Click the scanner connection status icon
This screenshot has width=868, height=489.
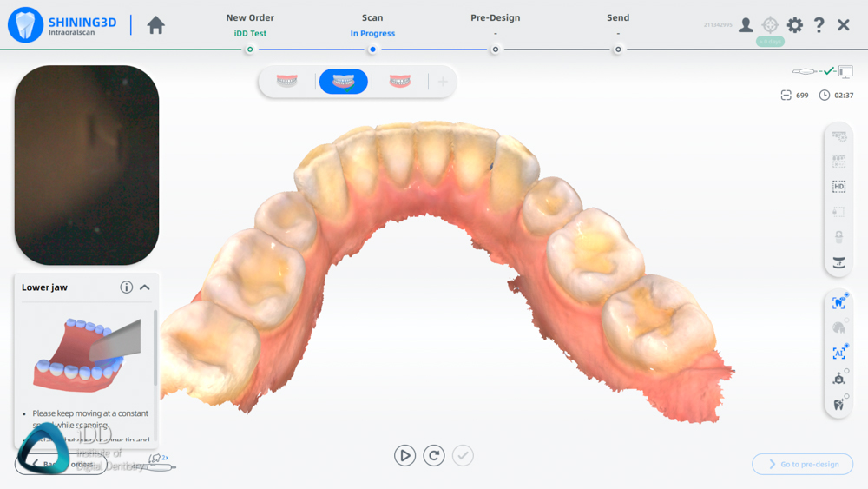[822, 71]
